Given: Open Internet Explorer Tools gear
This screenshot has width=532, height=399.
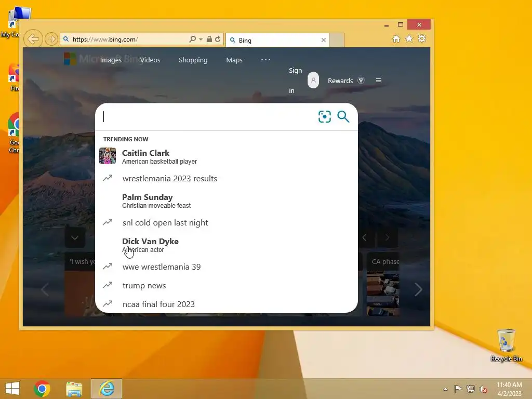Looking at the screenshot, I should tap(422, 38).
